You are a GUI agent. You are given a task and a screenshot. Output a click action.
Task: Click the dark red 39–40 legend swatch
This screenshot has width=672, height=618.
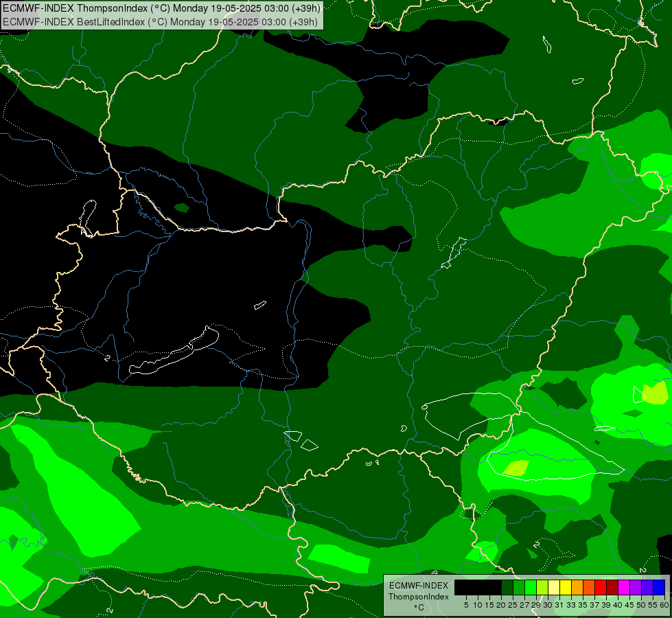612,587
